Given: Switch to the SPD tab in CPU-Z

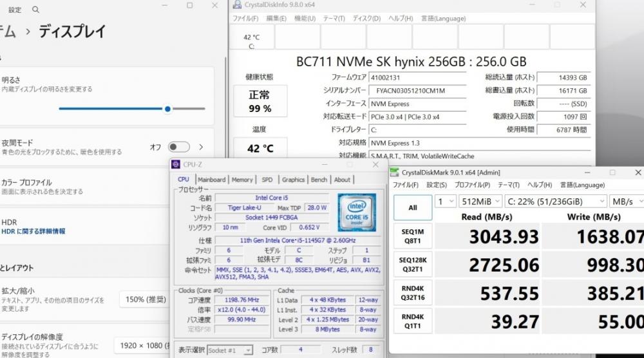Looking at the screenshot, I should point(267,180).
